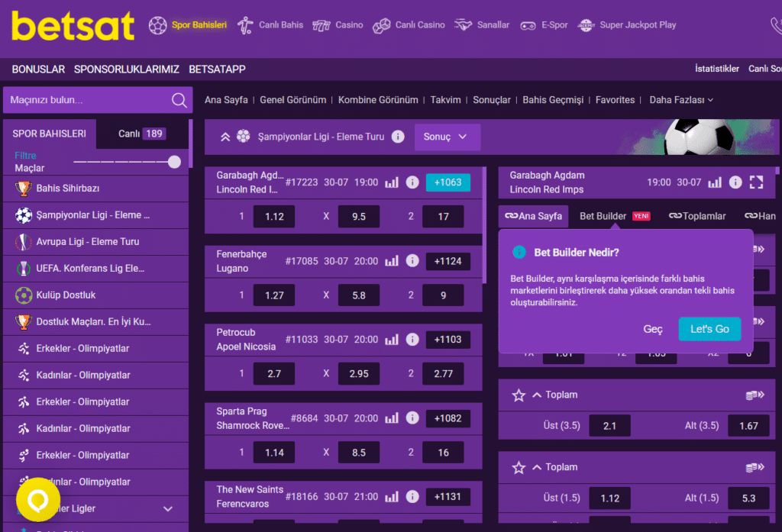Select UEFA. Konferans Lig Eleme item
Viewport: 782px width, 532px height.
96,268
